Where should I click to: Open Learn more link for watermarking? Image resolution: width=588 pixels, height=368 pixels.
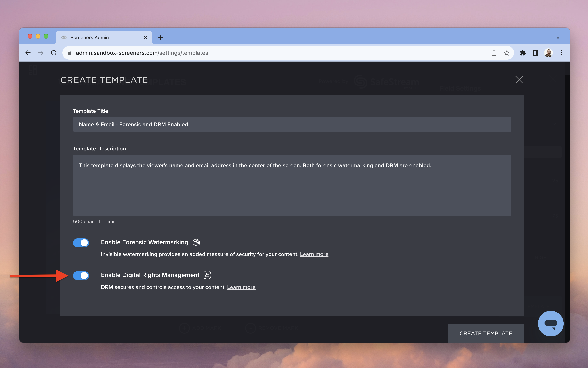tap(314, 254)
